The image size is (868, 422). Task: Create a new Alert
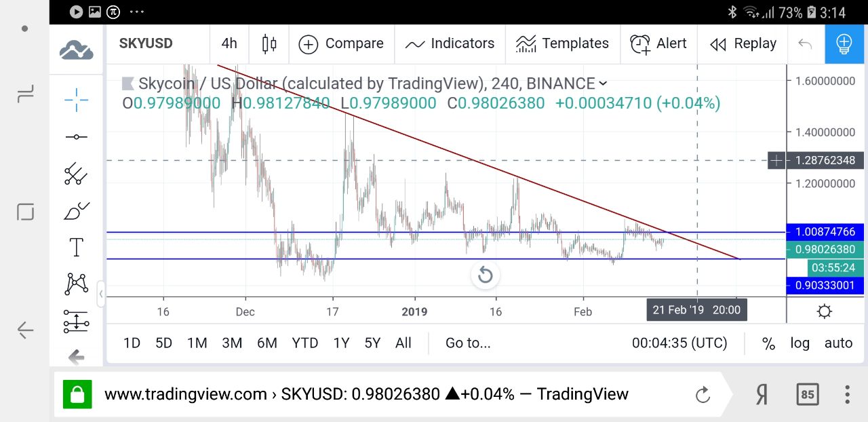(x=658, y=44)
